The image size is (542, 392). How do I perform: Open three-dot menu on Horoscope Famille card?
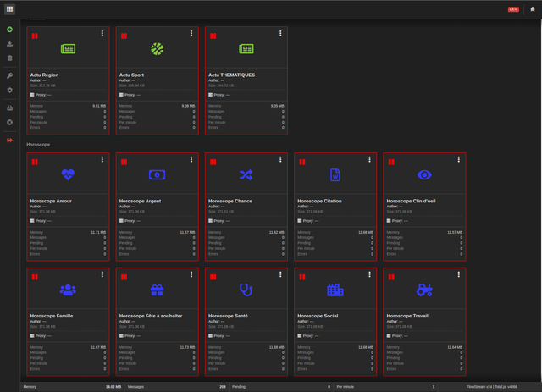pos(102,274)
